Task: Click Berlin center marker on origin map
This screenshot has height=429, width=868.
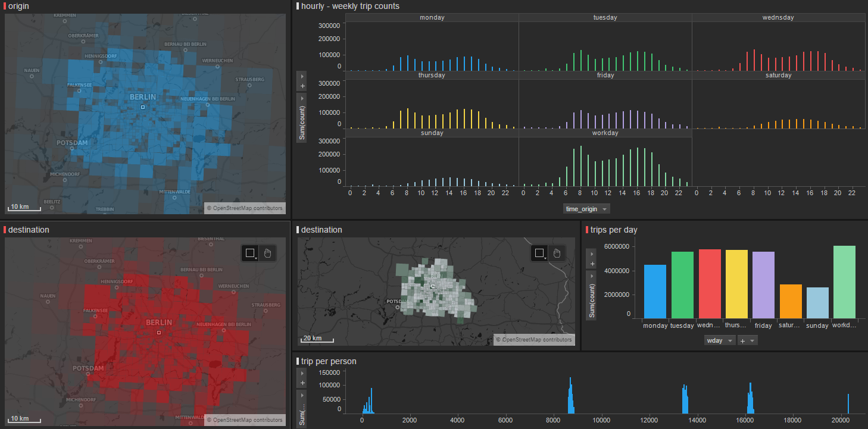Action: pos(143,107)
